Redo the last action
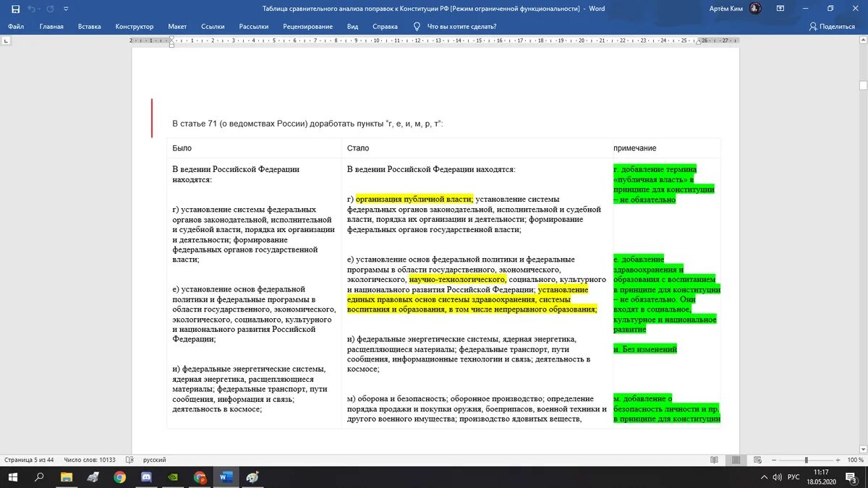This screenshot has width=868, height=488. (48, 9)
